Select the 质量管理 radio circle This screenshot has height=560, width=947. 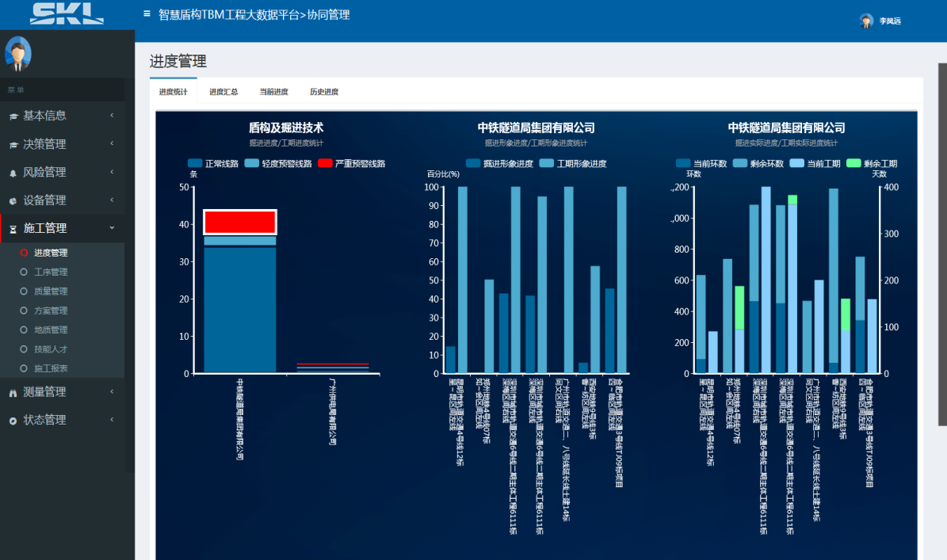(x=24, y=291)
